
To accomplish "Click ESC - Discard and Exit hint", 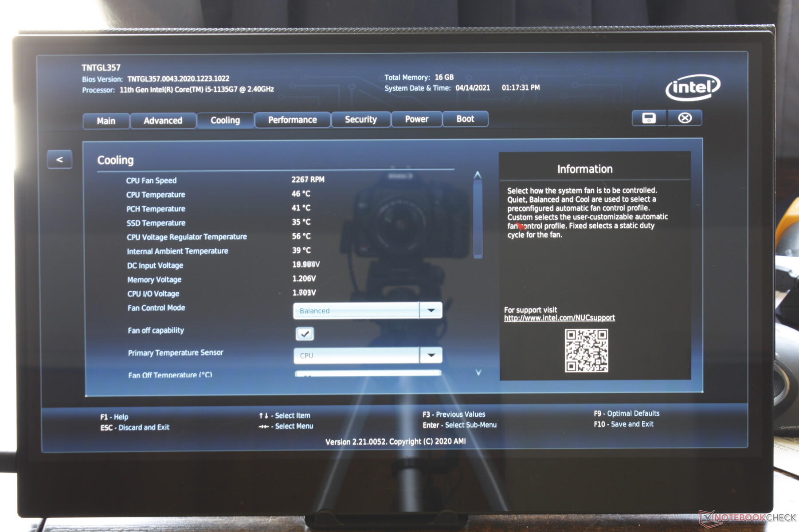I will (135, 427).
